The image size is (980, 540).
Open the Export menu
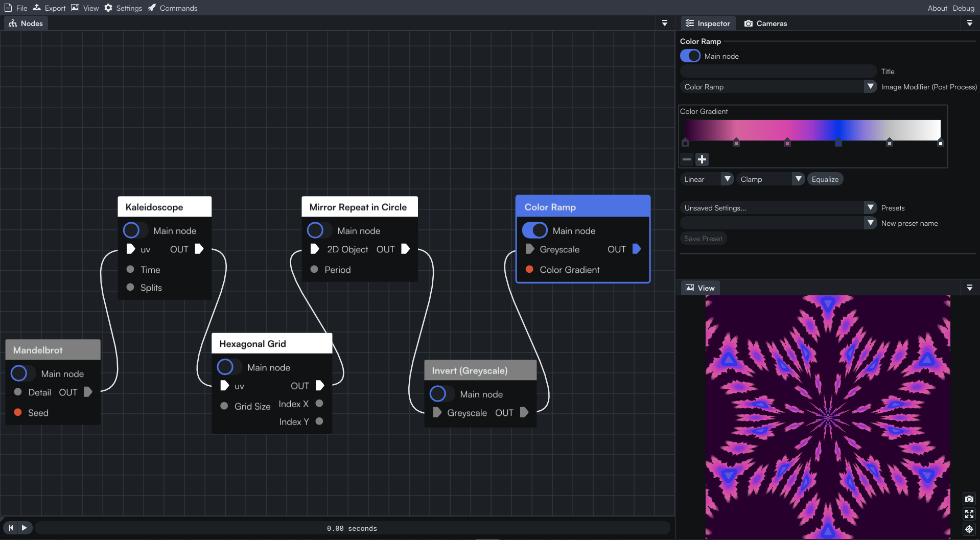[x=50, y=8]
